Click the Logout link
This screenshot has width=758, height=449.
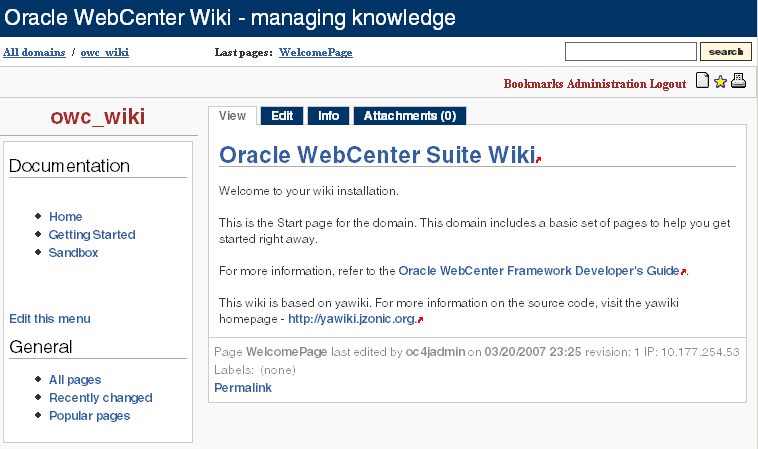click(668, 84)
